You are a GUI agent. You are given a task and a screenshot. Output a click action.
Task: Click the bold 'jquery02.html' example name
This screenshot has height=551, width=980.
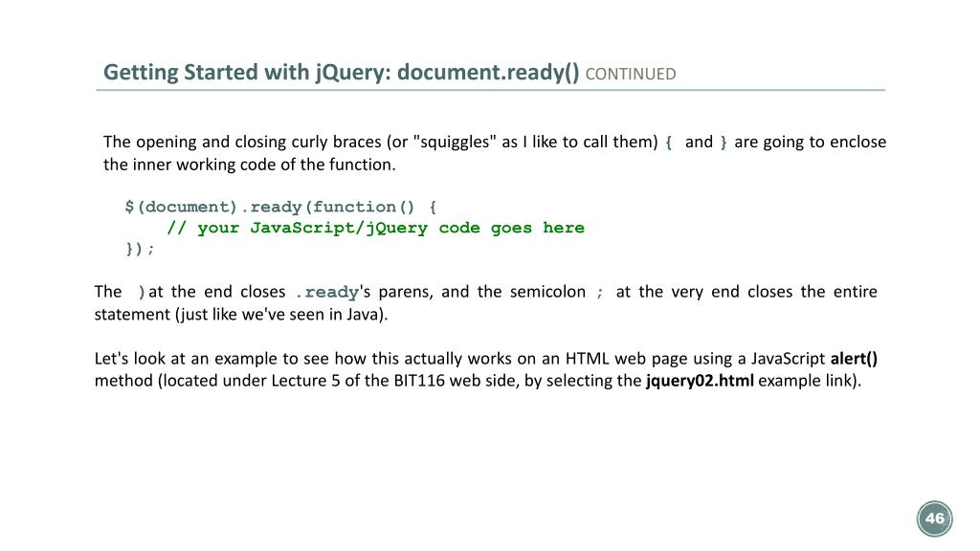pos(700,382)
